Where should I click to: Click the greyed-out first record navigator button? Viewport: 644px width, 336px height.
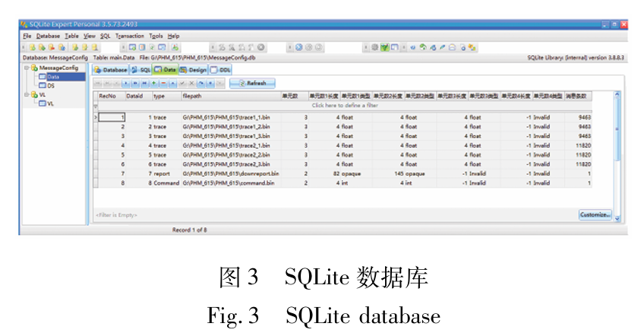97,83
